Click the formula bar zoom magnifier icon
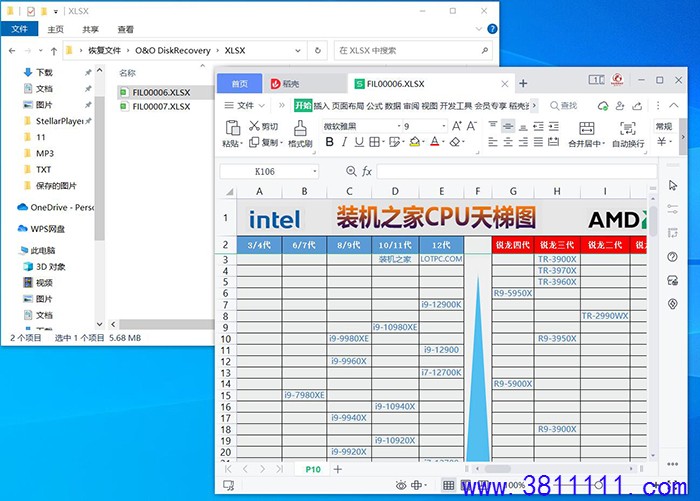Image resolution: width=700 pixels, height=501 pixels. 351,171
